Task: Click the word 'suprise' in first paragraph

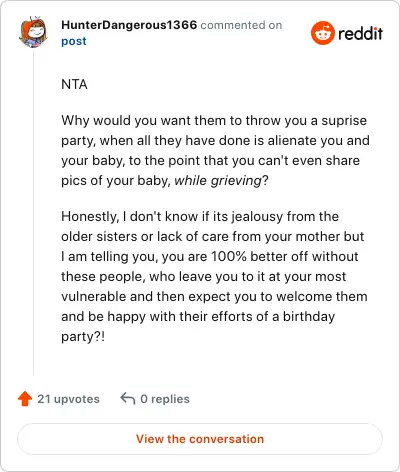Action: point(344,121)
